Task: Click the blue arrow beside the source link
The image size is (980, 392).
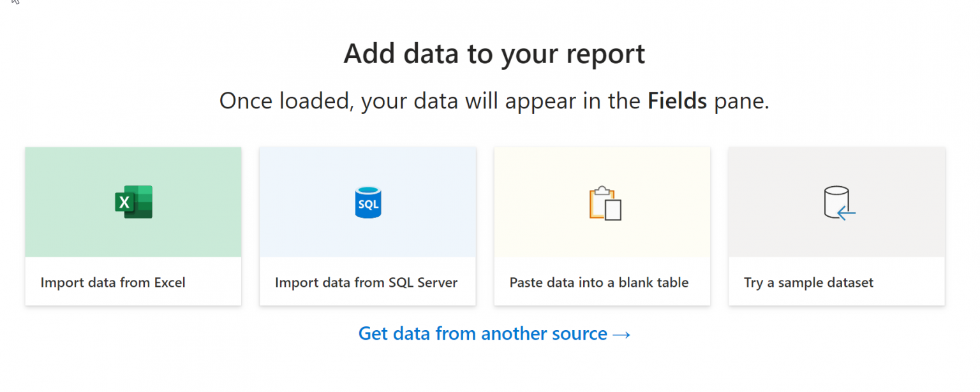Action: [x=622, y=333]
